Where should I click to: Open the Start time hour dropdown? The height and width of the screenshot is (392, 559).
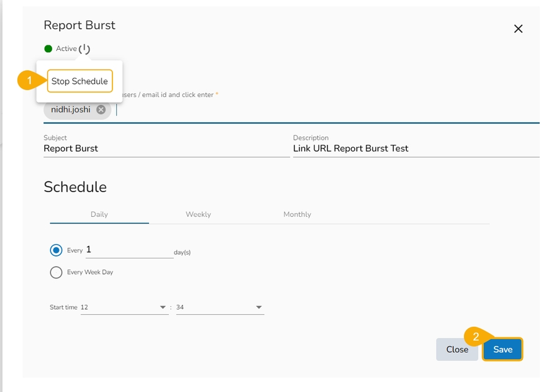click(x=124, y=308)
